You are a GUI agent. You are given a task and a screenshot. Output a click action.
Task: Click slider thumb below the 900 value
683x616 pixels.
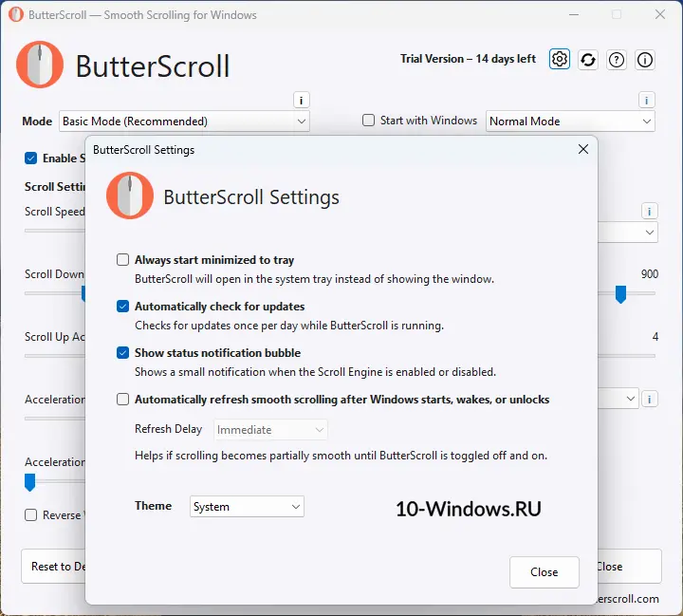click(620, 294)
